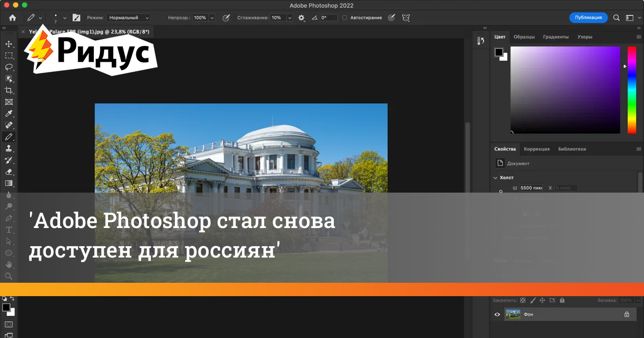Open the Коррекция tab
Viewport: 644px width, 338px height.
click(x=537, y=149)
